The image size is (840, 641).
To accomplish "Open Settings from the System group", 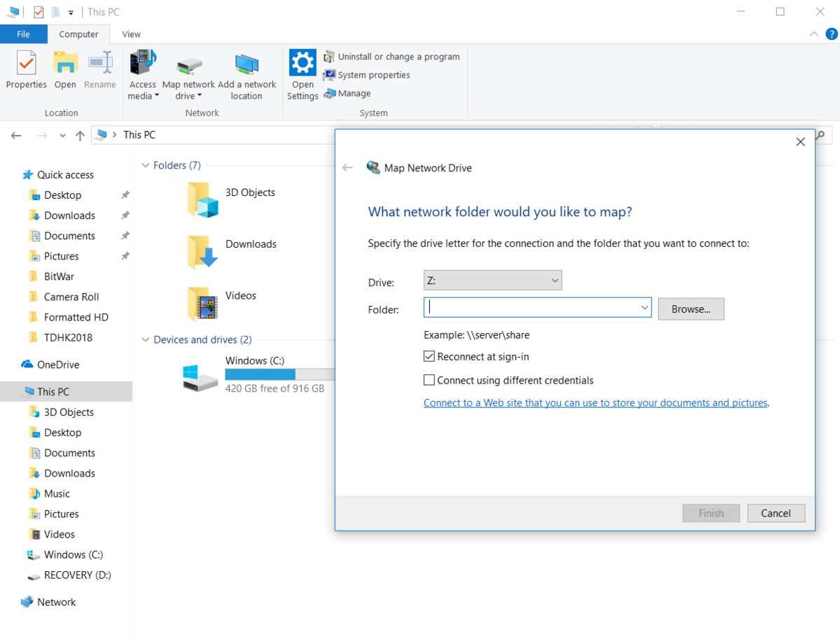I will [302, 70].
